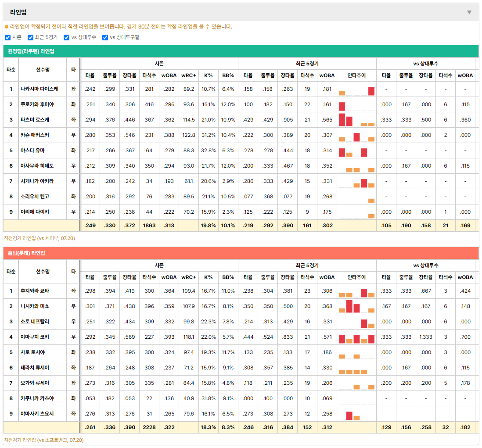
Task: Click 야마사키 츠요시's hit trend chart
Action: tap(356, 414)
